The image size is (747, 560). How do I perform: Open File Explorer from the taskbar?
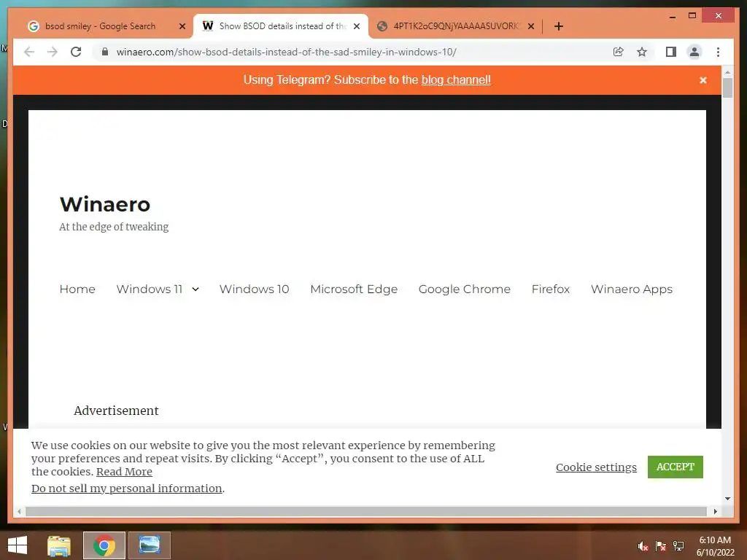59,545
